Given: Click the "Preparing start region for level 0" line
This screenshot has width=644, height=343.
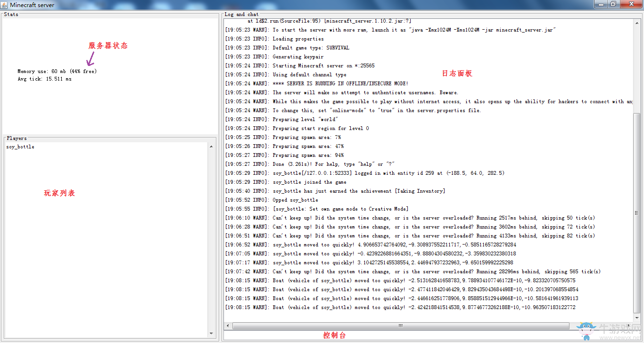Looking at the screenshot, I should pyautogui.click(x=297, y=129).
